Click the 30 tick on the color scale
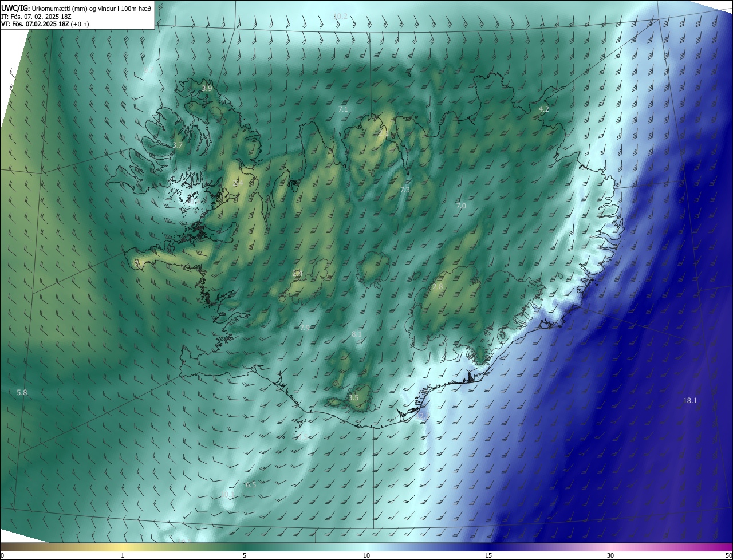Image resolution: width=733 pixels, height=560 pixels. 610,555
